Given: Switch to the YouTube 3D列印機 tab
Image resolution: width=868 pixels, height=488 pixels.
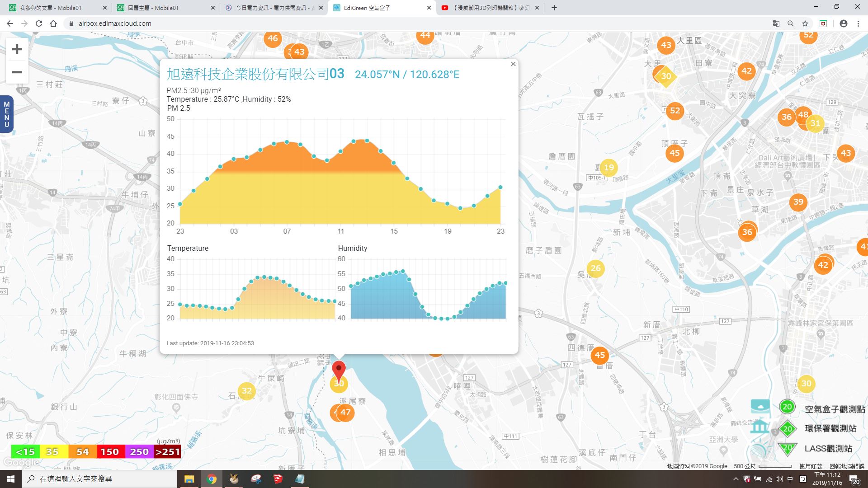Looking at the screenshot, I should click(490, 8).
